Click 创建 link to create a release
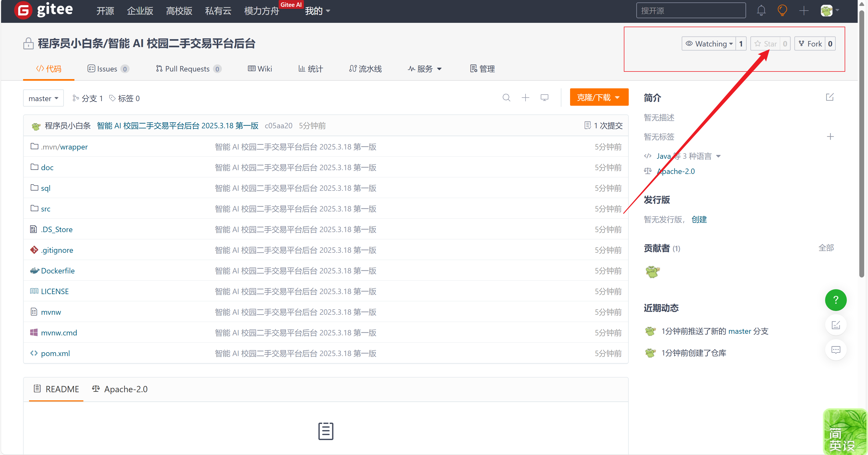Image resolution: width=868 pixels, height=455 pixels. pos(699,220)
